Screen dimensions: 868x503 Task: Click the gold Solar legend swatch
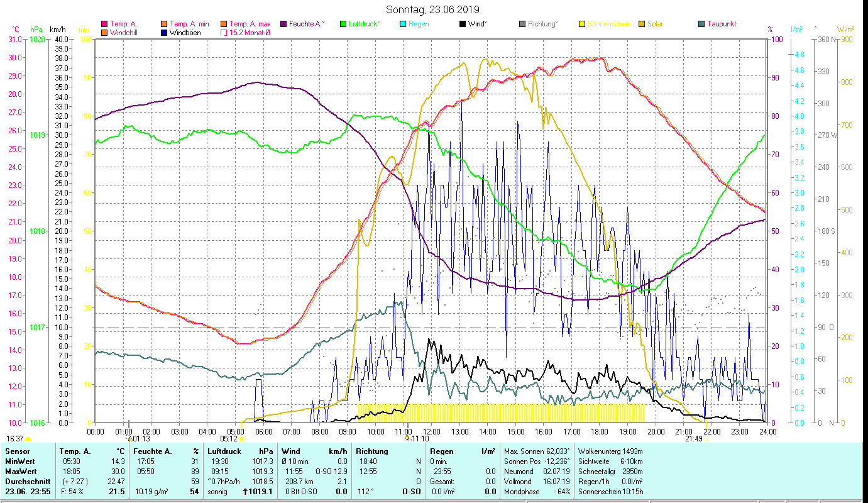(x=642, y=25)
